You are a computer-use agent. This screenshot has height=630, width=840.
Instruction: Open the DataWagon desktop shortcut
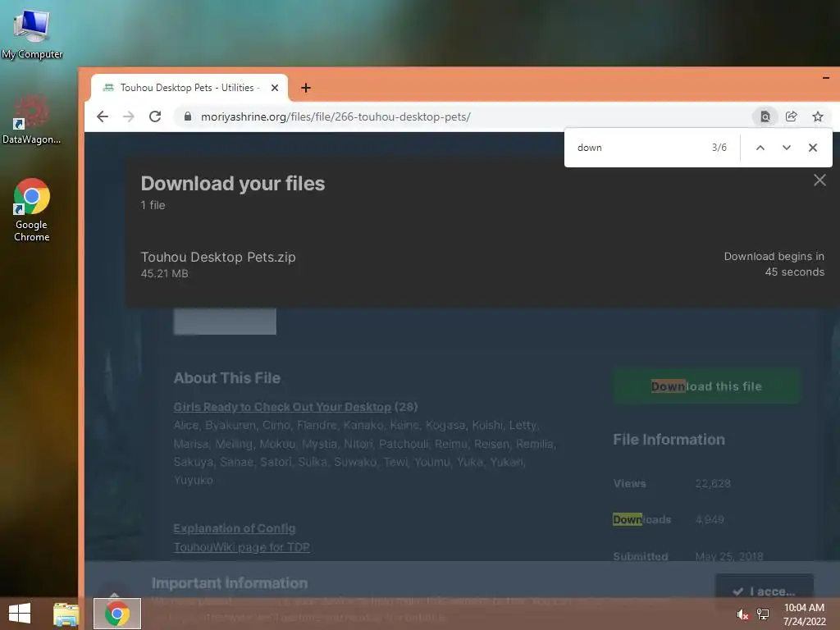(31, 119)
